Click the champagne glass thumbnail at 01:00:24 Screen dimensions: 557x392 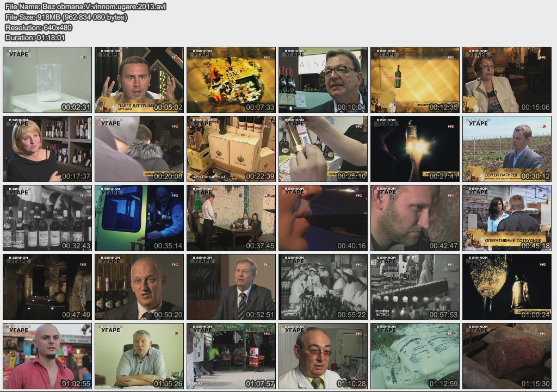click(507, 287)
